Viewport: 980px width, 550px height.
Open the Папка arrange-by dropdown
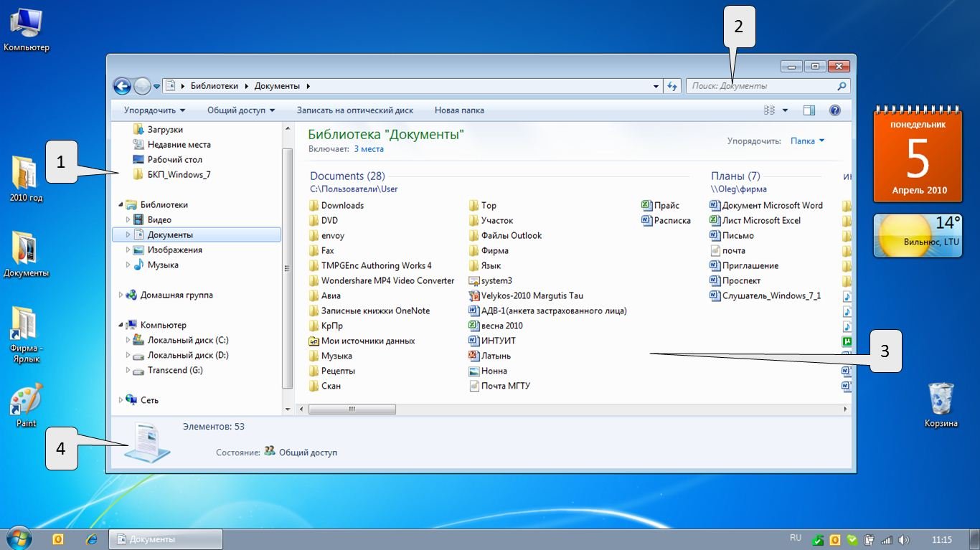[807, 141]
